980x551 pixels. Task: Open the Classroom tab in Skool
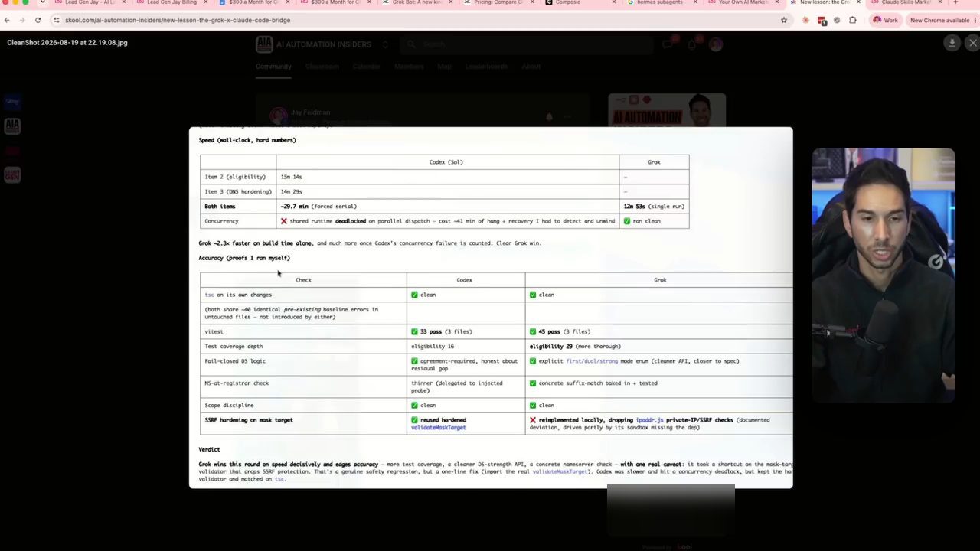[322, 67]
